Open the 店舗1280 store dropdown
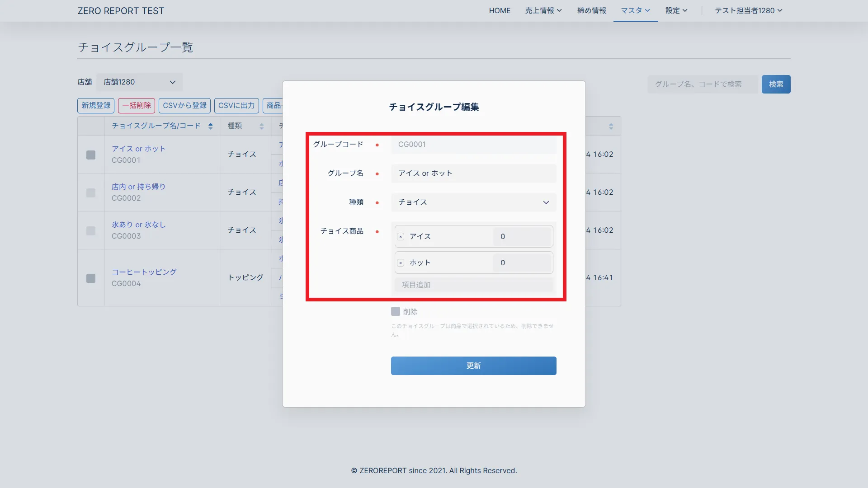Image resolution: width=868 pixels, height=488 pixels. 139,82
